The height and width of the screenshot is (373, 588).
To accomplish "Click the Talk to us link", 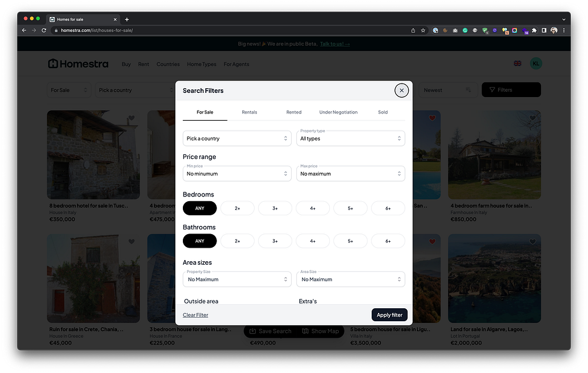I will coord(335,44).
